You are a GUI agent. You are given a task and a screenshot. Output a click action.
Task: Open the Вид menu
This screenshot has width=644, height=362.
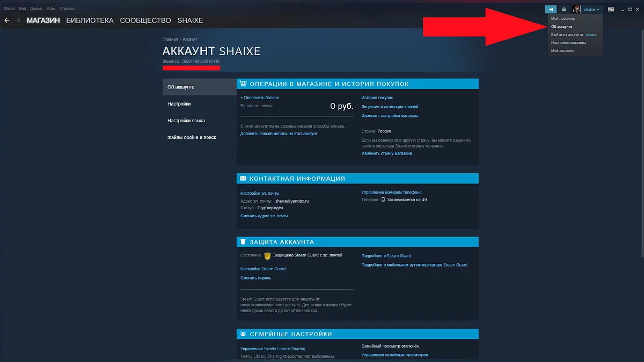23,9
